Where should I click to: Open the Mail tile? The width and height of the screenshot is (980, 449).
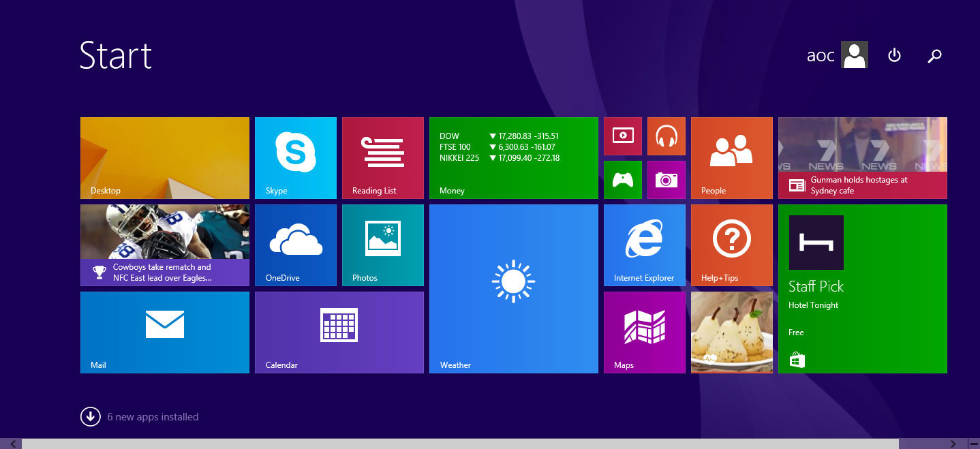(x=165, y=332)
